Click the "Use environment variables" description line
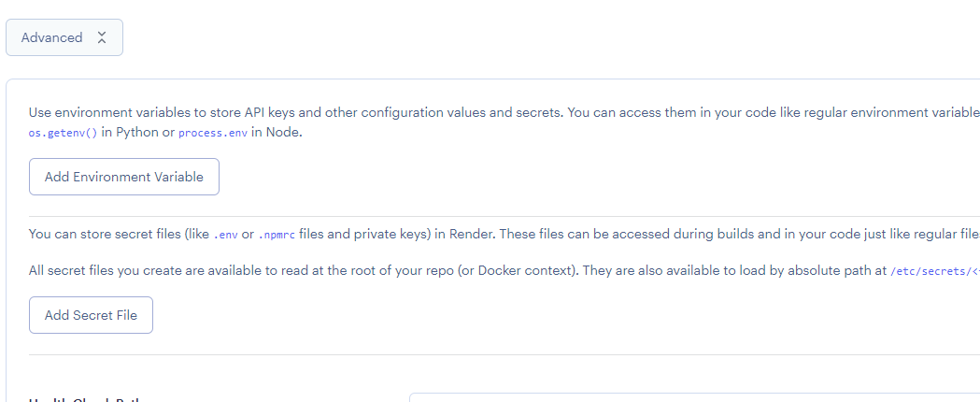 (280, 112)
